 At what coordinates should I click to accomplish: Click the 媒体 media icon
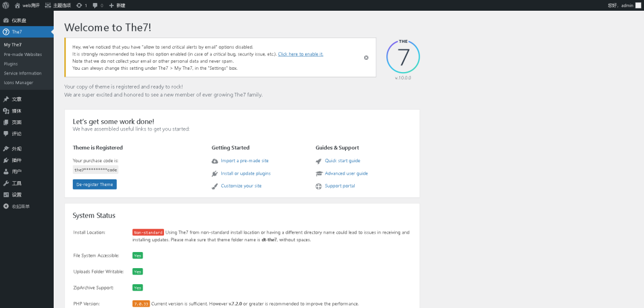[x=6, y=111]
